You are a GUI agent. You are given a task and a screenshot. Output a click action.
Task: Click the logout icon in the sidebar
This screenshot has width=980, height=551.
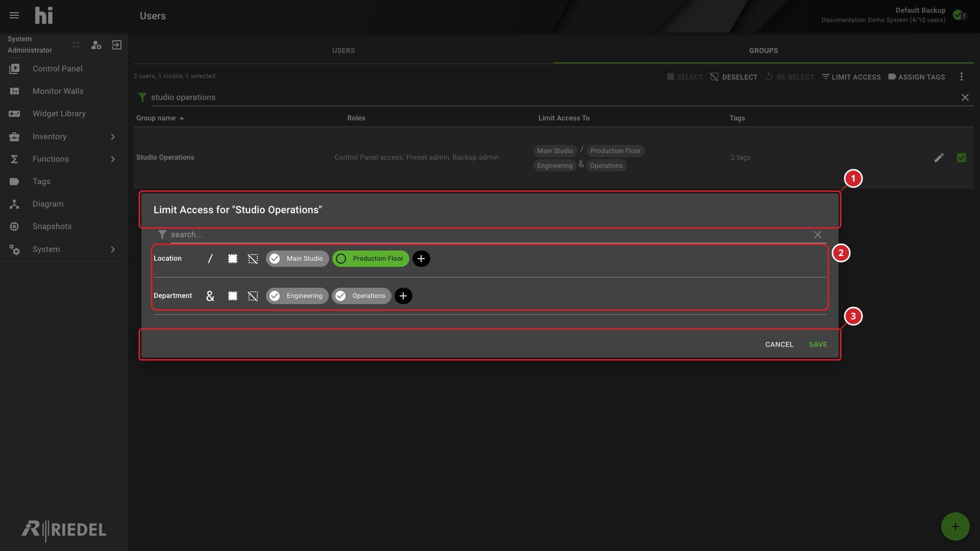pos(116,45)
